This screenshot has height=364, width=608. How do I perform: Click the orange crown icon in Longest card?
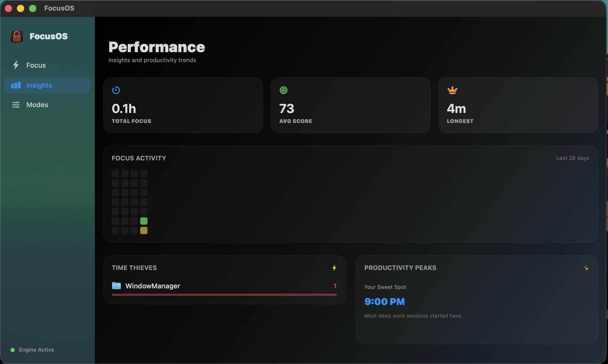(x=452, y=90)
